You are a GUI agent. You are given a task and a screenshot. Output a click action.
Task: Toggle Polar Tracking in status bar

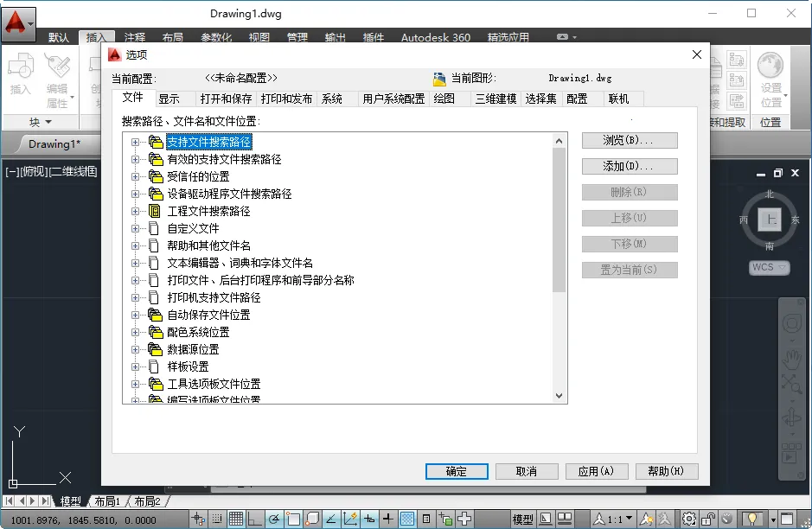[272, 519]
